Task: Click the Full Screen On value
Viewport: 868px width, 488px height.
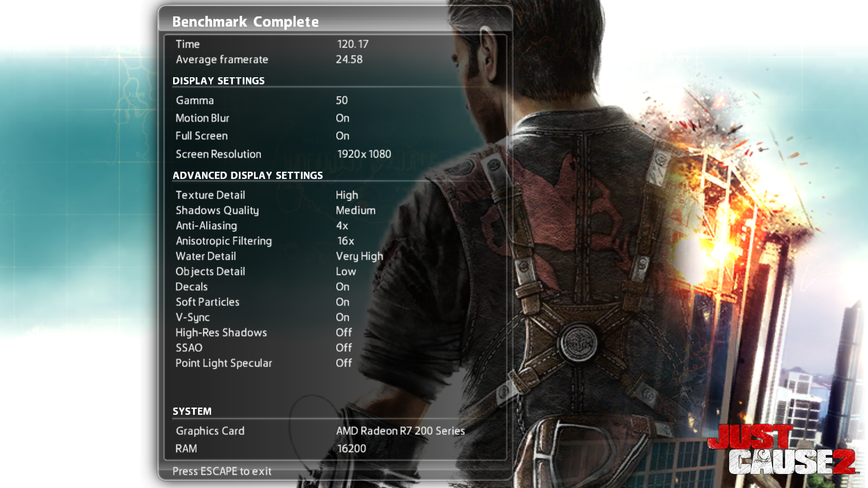Action: pyautogui.click(x=342, y=136)
